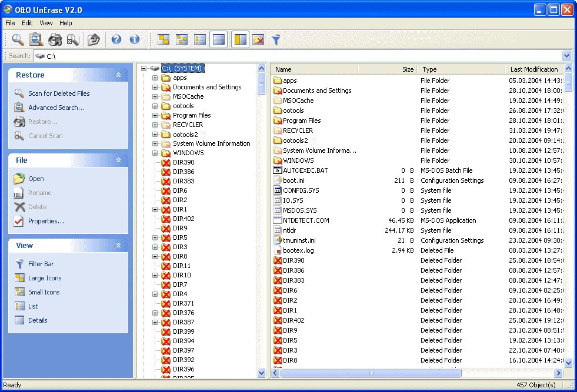This screenshot has height=392, width=577.
Task: Collapse the C:\ (SYSTEM) tree node
Action: point(144,68)
